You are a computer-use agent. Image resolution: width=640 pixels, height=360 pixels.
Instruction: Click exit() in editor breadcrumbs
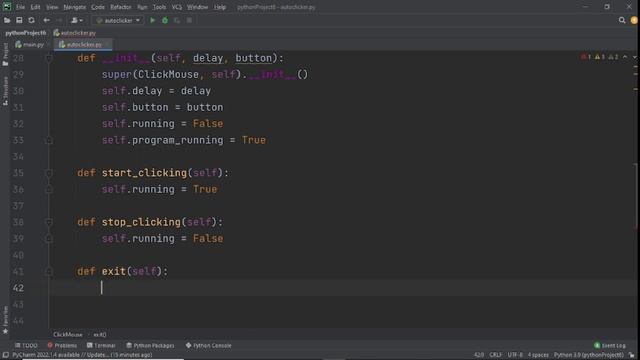pos(100,334)
